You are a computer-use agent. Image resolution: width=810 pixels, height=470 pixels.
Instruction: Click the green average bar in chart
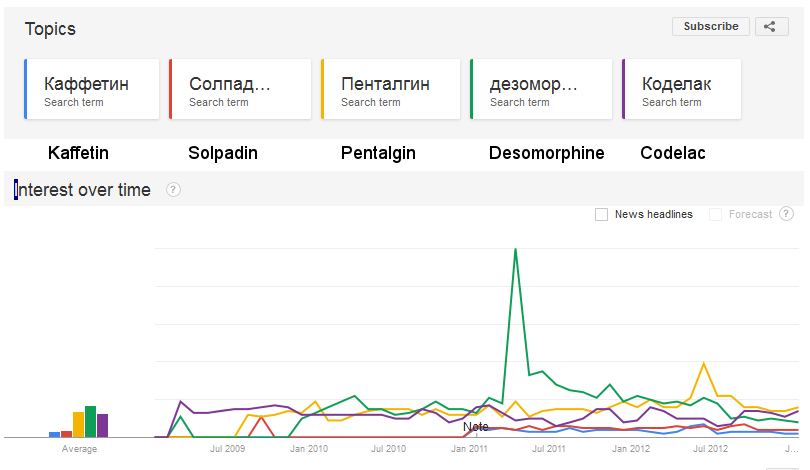(x=91, y=422)
